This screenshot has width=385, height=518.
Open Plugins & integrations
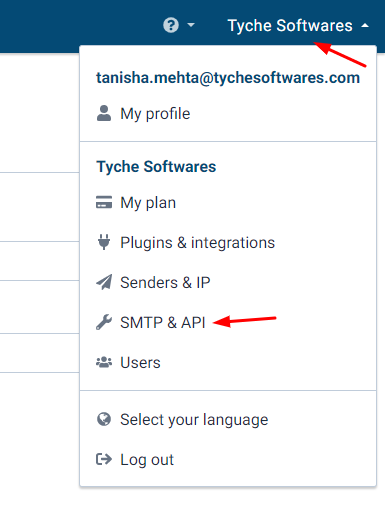(x=198, y=242)
